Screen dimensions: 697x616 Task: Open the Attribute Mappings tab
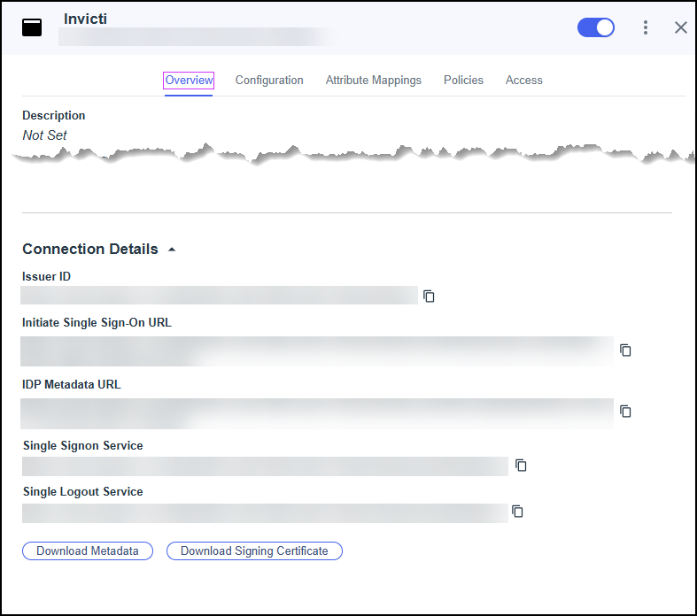[x=374, y=80]
